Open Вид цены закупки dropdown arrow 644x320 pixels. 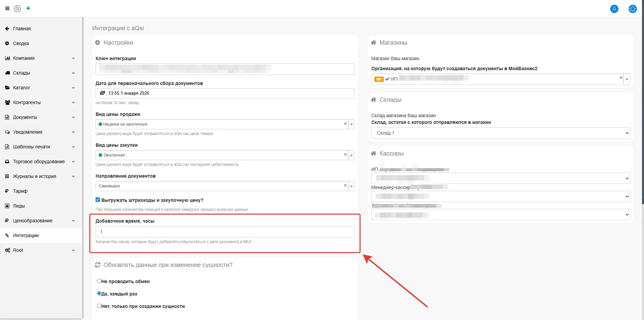click(x=352, y=155)
